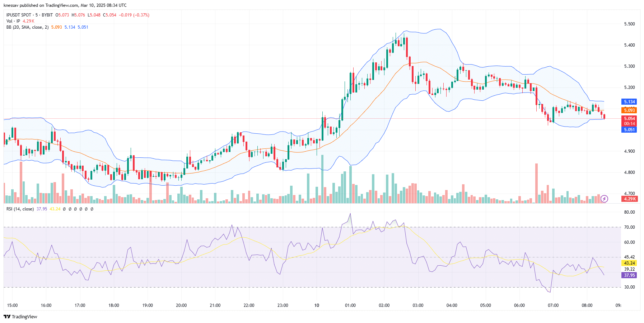Viewport: 644px width, 323px height.
Task: Click the 08:00 time axis label
Action: tap(587, 305)
